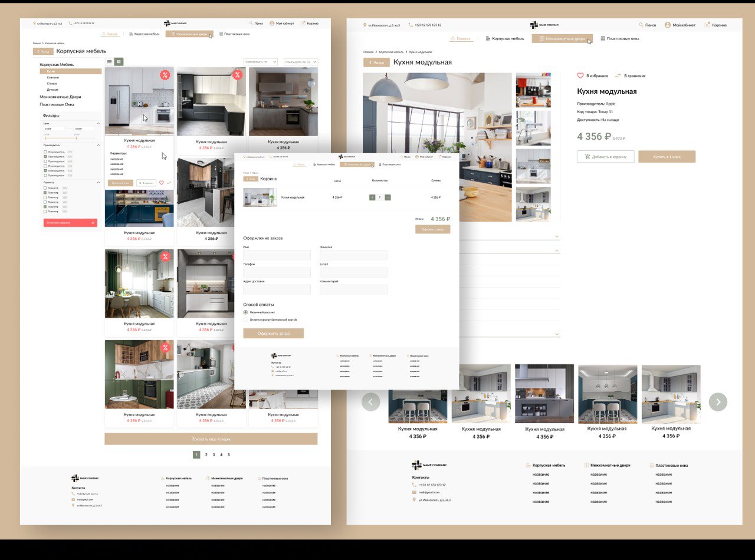The height and width of the screenshot is (560, 755).
Task: Collapse the Производитель filter section chevron
Action: click(98, 145)
